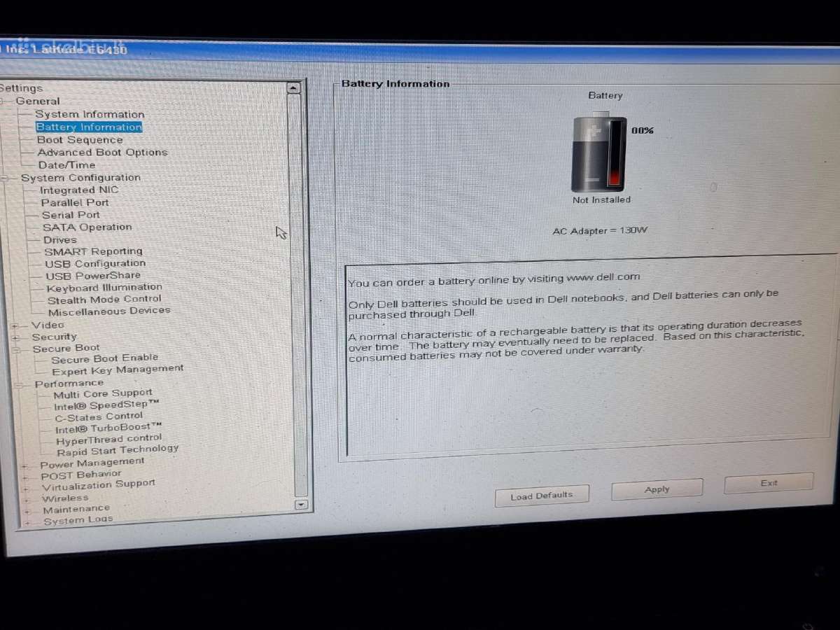840x630 pixels.
Task: Expand the System Logs node
Action: [28, 522]
